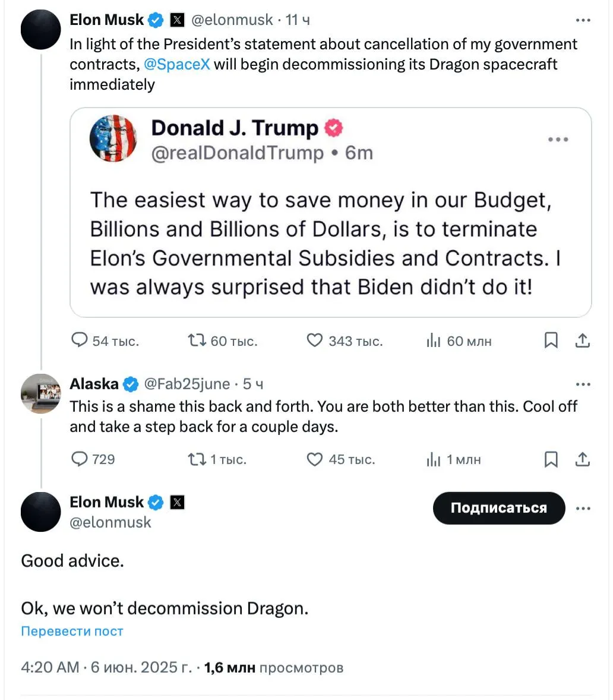Screen dimensions: 613x700
Task: Open more options menu on Alaska's reply
Action: [583, 384]
